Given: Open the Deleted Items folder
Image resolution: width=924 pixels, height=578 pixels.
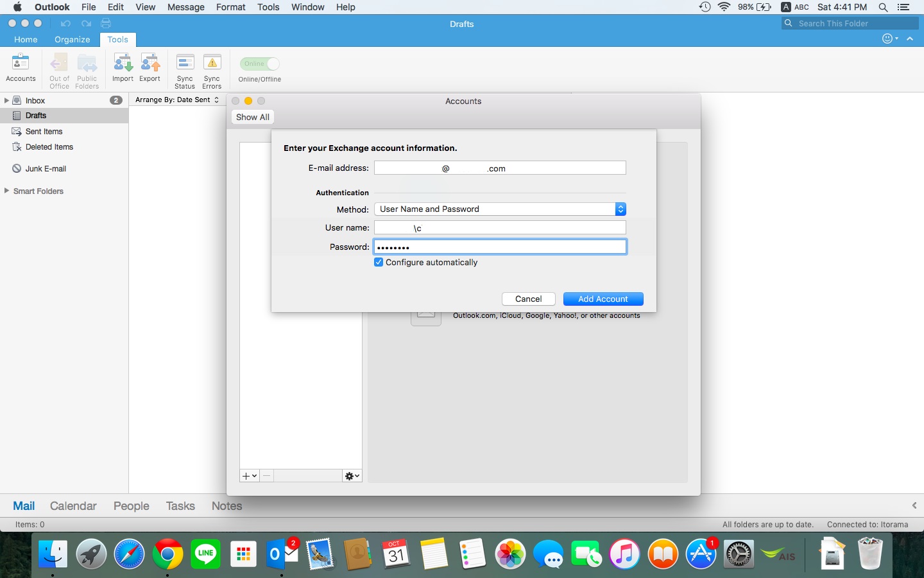Looking at the screenshot, I should point(64,146).
